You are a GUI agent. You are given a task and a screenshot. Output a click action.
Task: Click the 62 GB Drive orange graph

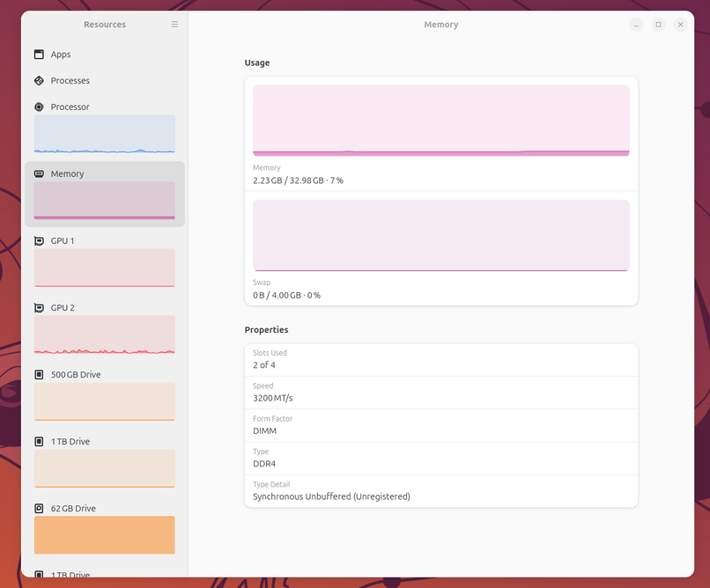105,535
